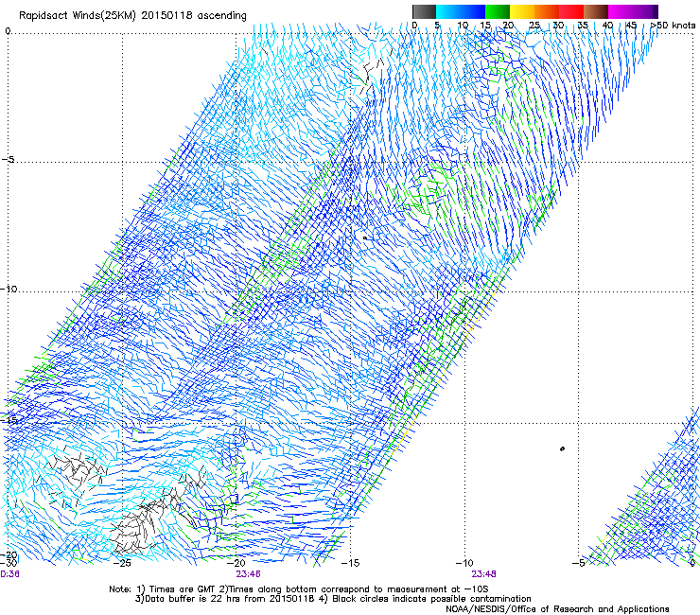Image resolution: width=700 pixels, height=615 pixels.
Task: Click the 'Note: 1) Times are GMT' line
Action: [299, 589]
